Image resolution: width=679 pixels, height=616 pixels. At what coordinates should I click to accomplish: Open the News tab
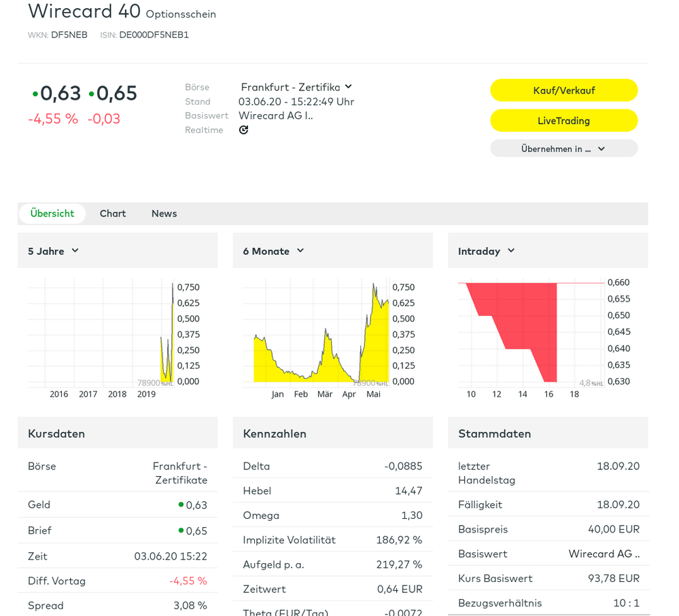pos(164,213)
